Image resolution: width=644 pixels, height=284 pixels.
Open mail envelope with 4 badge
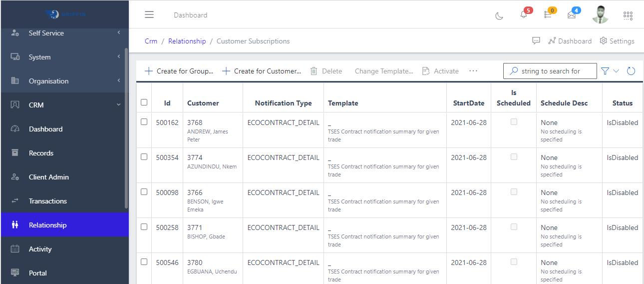[x=572, y=14]
